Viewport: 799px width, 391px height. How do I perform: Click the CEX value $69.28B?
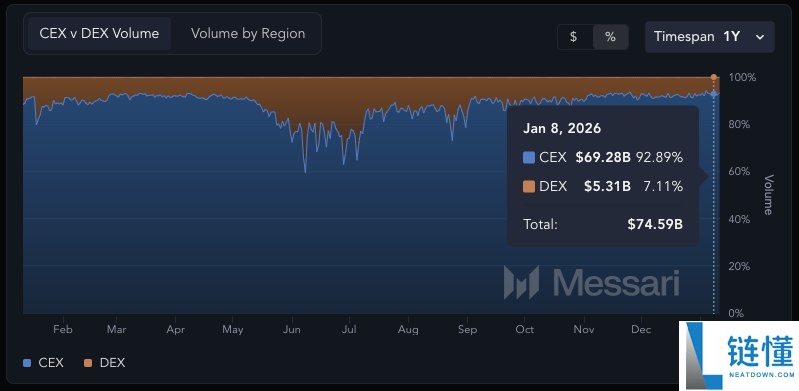603,158
